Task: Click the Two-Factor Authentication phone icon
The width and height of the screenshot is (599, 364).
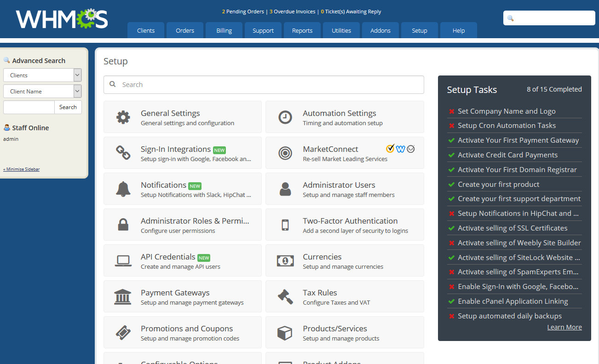Action: tap(285, 225)
